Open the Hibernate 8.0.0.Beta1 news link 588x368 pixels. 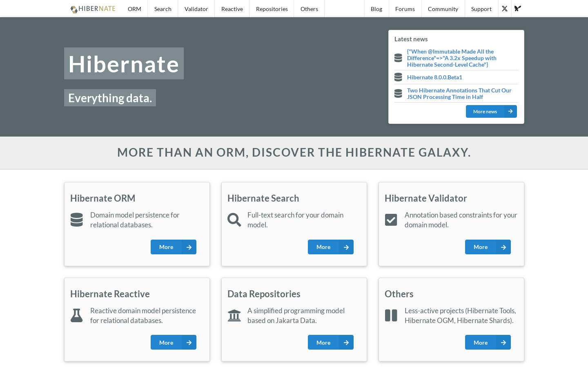click(x=434, y=77)
